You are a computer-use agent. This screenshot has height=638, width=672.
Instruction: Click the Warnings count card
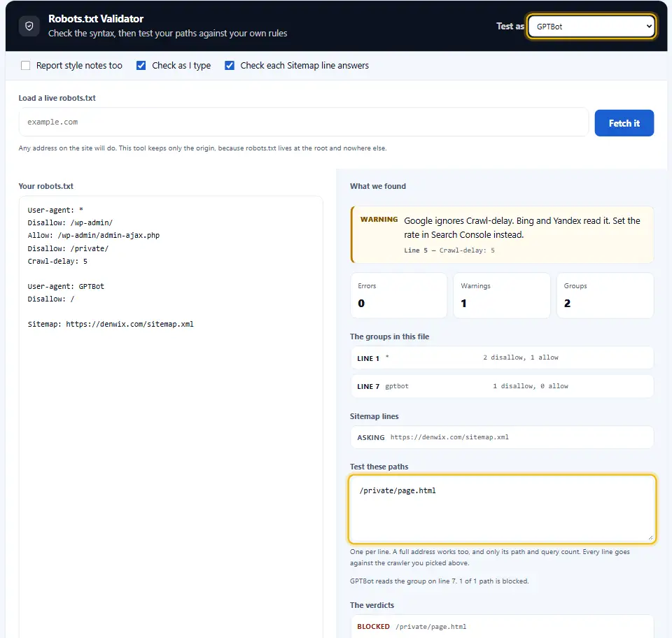point(501,295)
